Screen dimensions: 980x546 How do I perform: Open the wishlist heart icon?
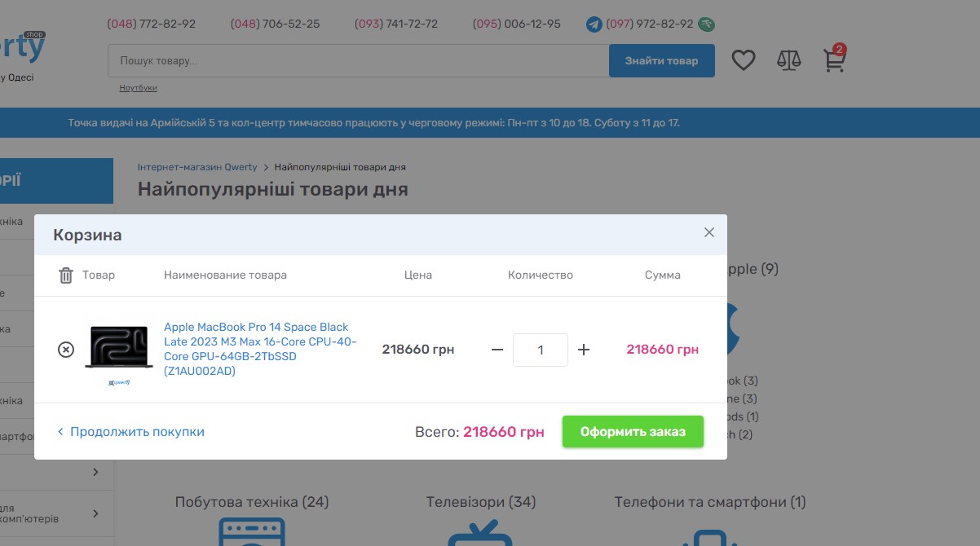pos(743,60)
